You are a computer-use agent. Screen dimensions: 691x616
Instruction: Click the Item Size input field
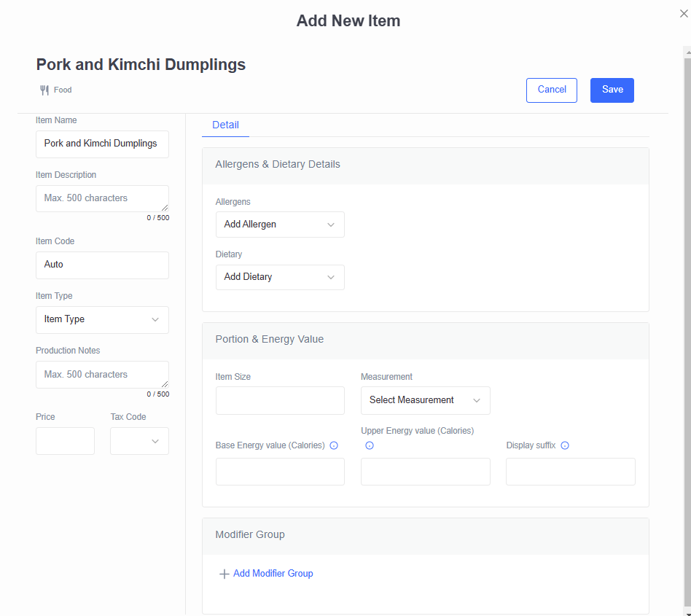click(280, 400)
